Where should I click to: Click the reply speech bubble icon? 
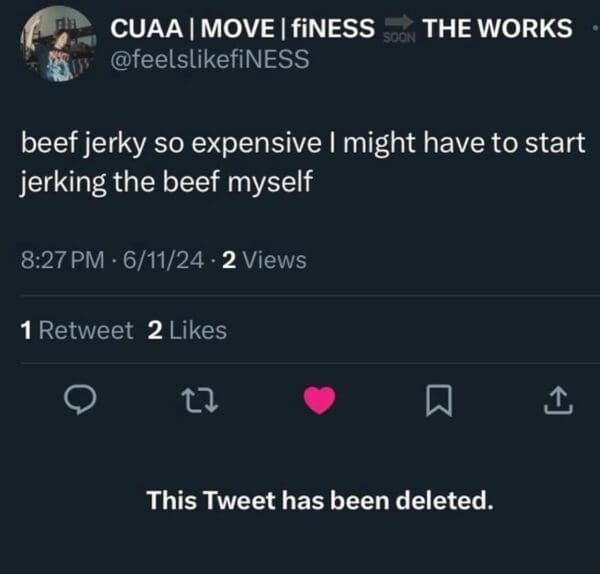point(78,401)
